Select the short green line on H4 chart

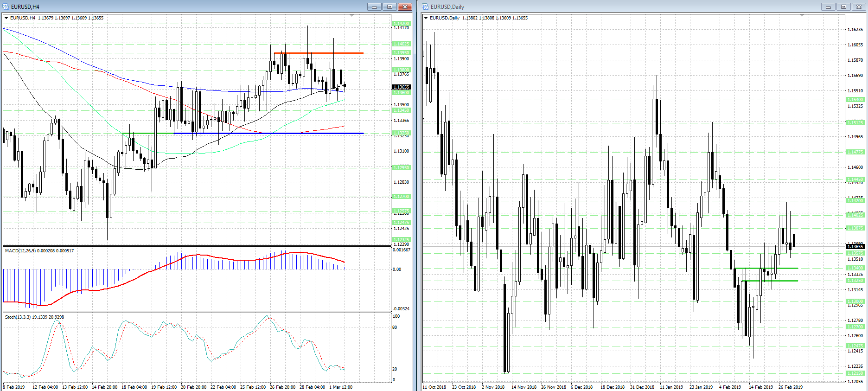click(x=148, y=134)
